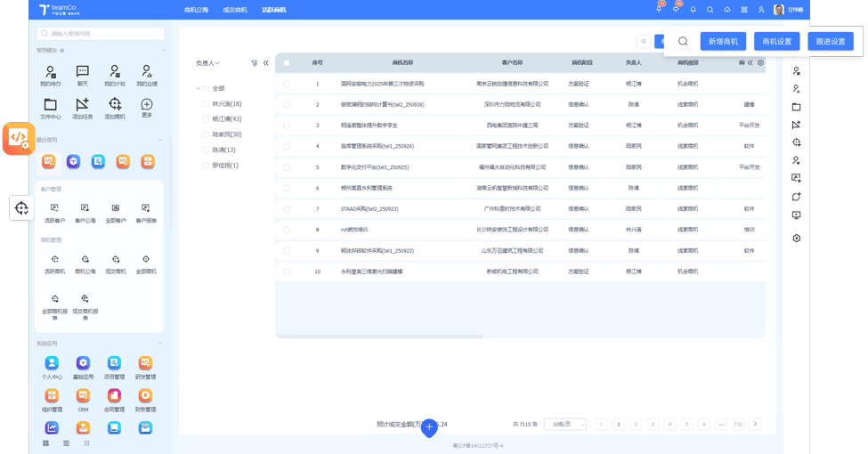This screenshot has height=454, width=868.
Task: Check the 林兴涛(18) owner checkbox
Action: coord(207,104)
